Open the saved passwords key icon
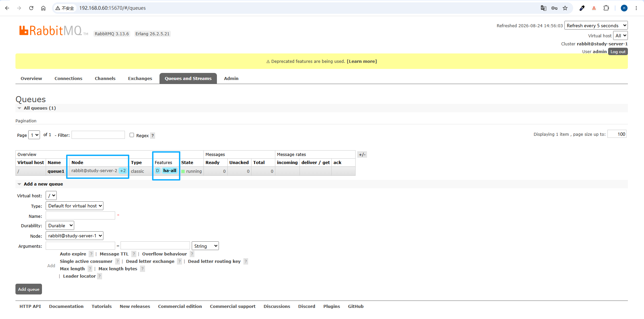 pos(554,8)
